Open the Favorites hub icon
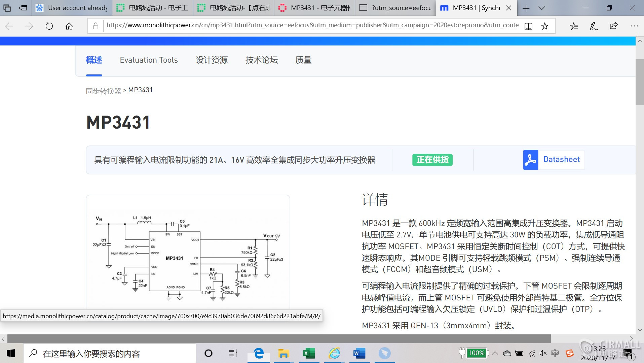The width and height of the screenshot is (644, 363). click(574, 26)
